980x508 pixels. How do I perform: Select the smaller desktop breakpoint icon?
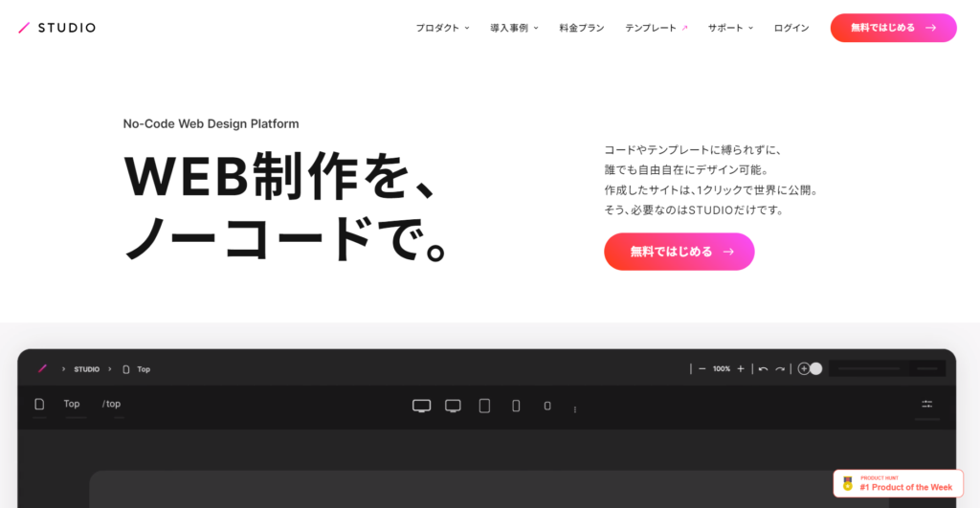[x=453, y=407]
